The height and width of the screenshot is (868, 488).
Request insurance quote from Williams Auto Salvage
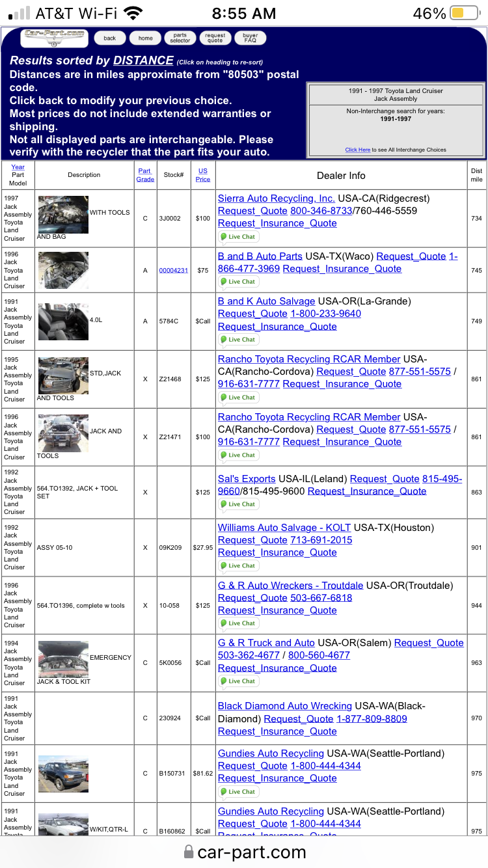277,552
